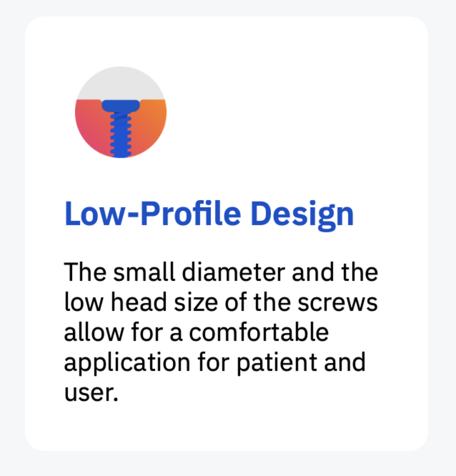456x476 pixels.
Task: Click the line "low head size of the screws"
Action: click(221, 302)
